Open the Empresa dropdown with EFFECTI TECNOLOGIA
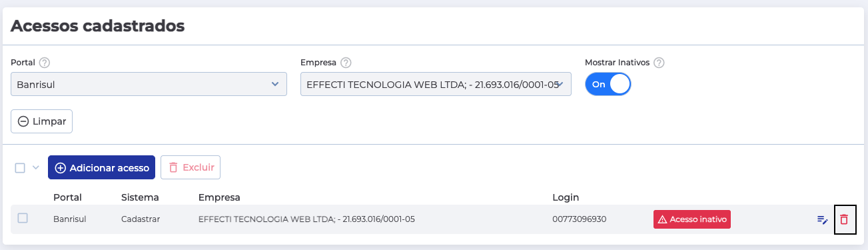868x250 pixels. point(436,84)
